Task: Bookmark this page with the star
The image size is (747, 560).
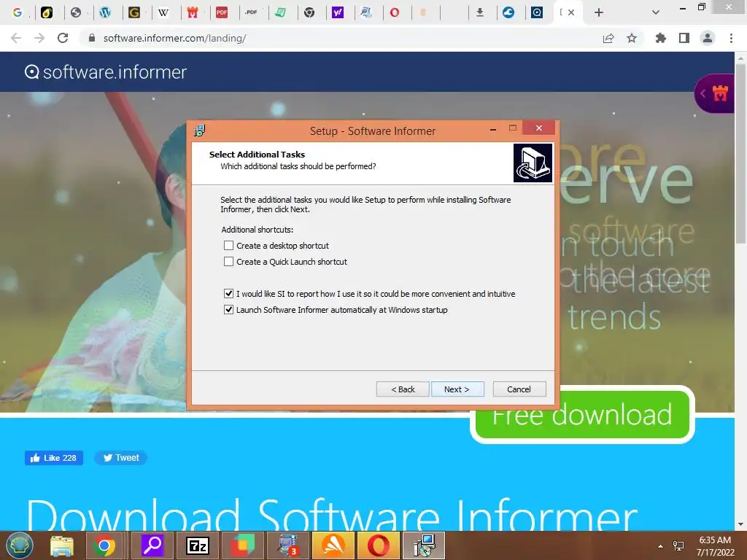Action: click(632, 38)
